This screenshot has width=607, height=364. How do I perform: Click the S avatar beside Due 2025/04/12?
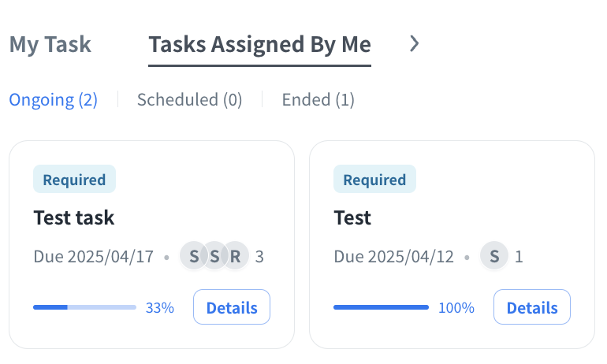[494, 256]
